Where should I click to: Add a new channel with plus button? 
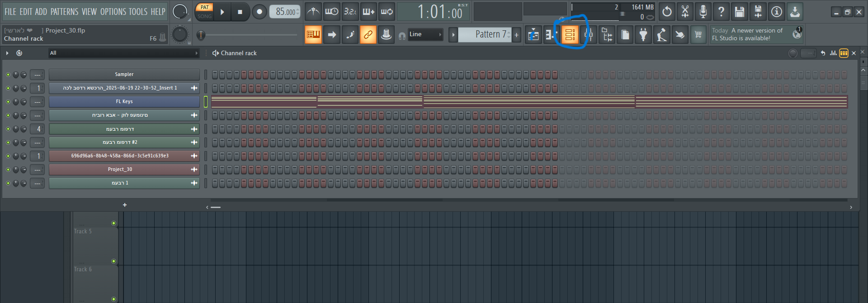tap(125, 205)
